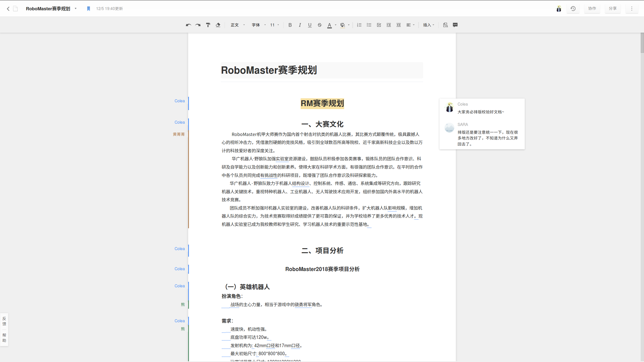This screenshot has width=644, height=362.
Task: Apply the font color A button
Action: pos(329,25)
